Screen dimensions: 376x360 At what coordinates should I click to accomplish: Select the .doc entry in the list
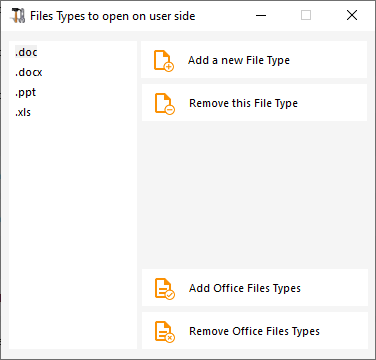26,52
